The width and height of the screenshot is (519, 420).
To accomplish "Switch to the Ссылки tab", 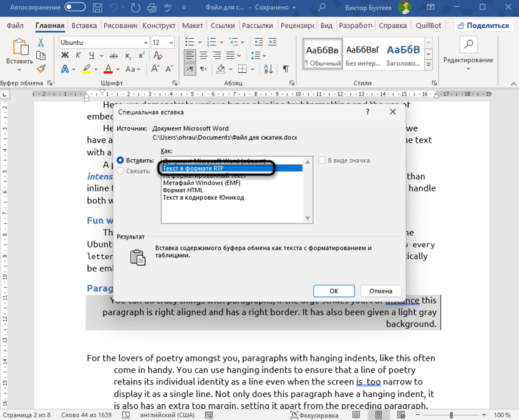I will click(223, 26).
